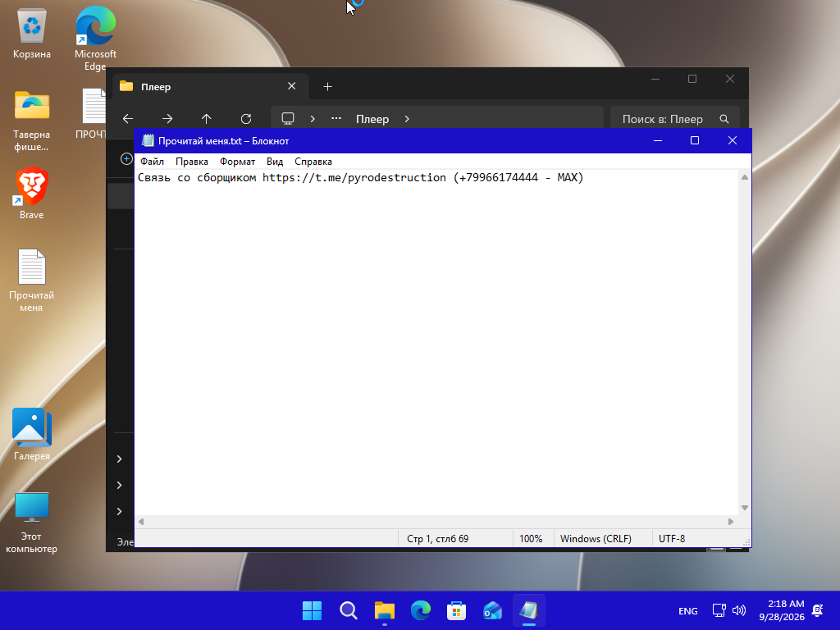Click the scroll left arrow in Notepad
The width and height of the screenshot is (840, 630).
pyautogui.click(x=141, y=522)
